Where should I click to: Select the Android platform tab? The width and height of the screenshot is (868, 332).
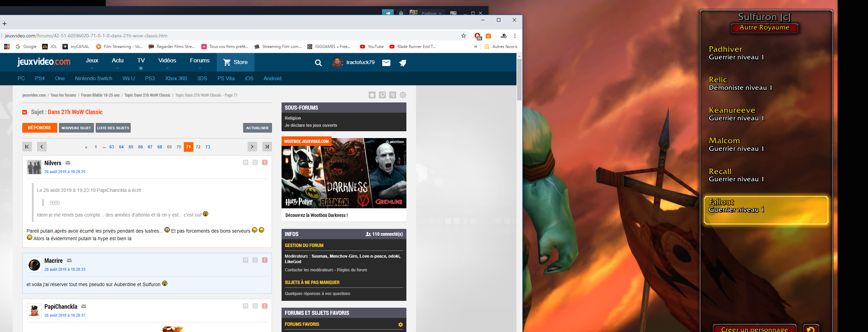click(272, 78)
